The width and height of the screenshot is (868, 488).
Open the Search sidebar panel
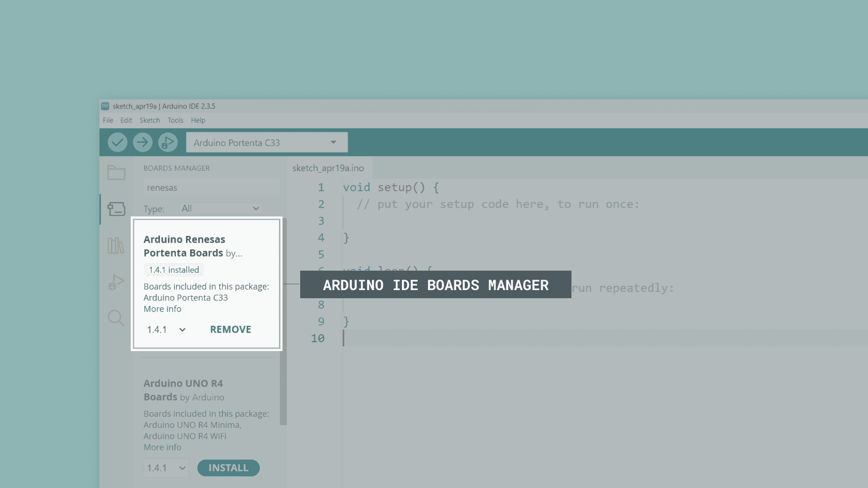coord(116,318)
